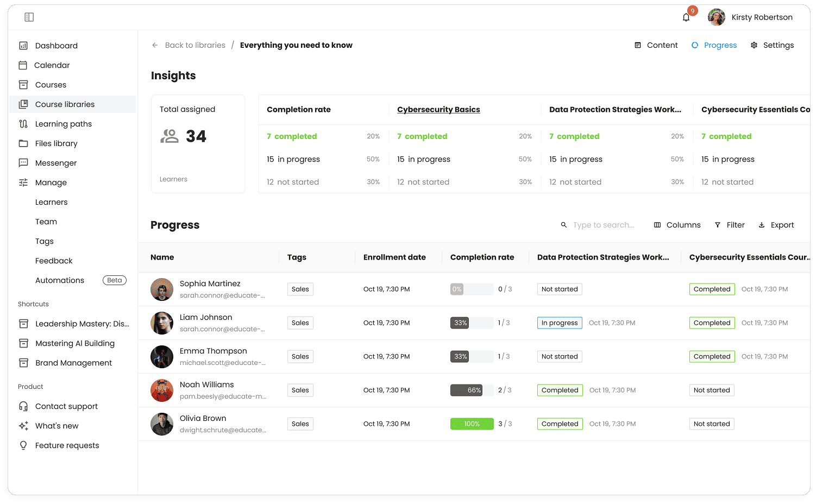Click the Progress tab circle icon
Viewport: 816px width, 504px height.
[x=695, y=45]
